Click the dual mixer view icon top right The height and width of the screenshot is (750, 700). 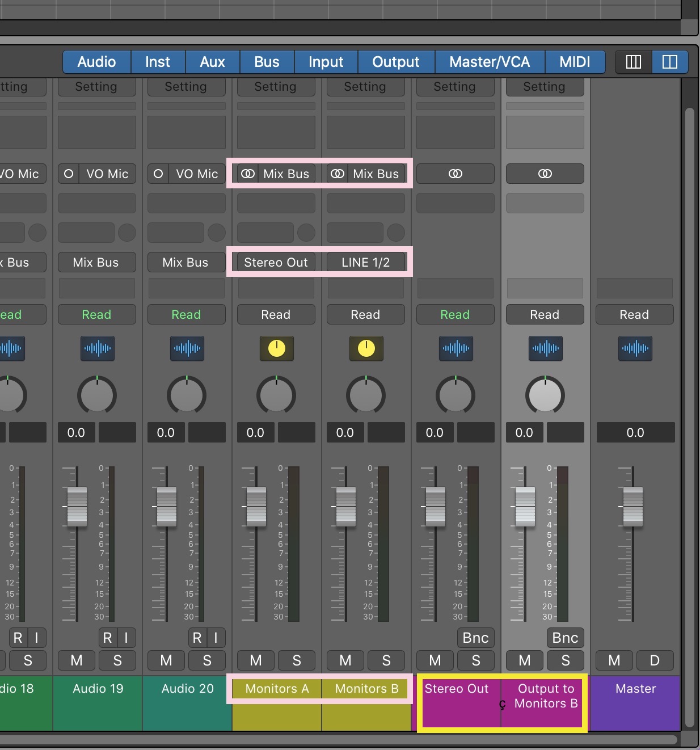pyautogui.click(x=669, y=62)
